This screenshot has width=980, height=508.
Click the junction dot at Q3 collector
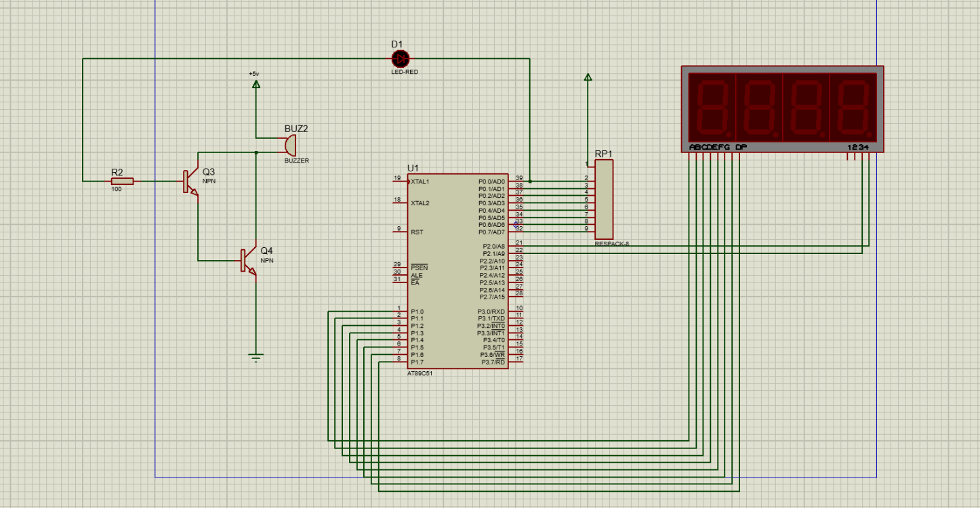[x=256, y=152]
